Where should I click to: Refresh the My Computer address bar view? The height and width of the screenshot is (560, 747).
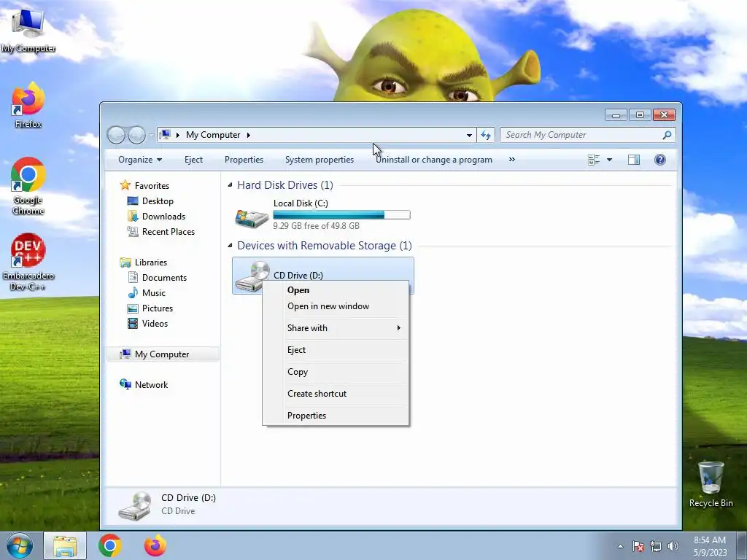point(486,135)
